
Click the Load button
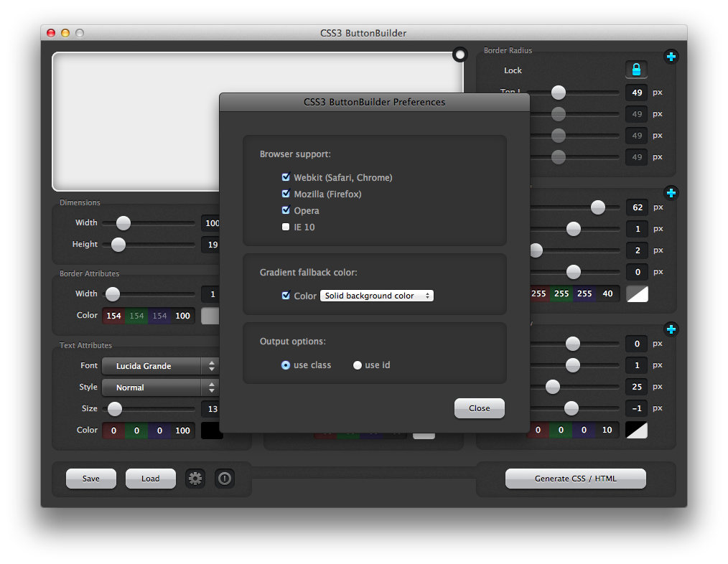(151, 479)
